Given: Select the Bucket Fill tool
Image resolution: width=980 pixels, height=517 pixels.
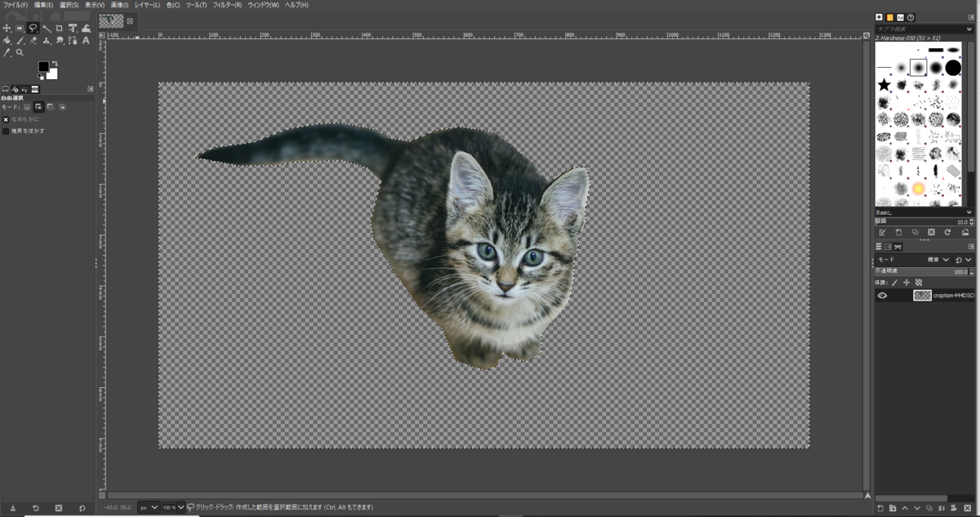Looking at the screenshot, I should pos(7,41).
